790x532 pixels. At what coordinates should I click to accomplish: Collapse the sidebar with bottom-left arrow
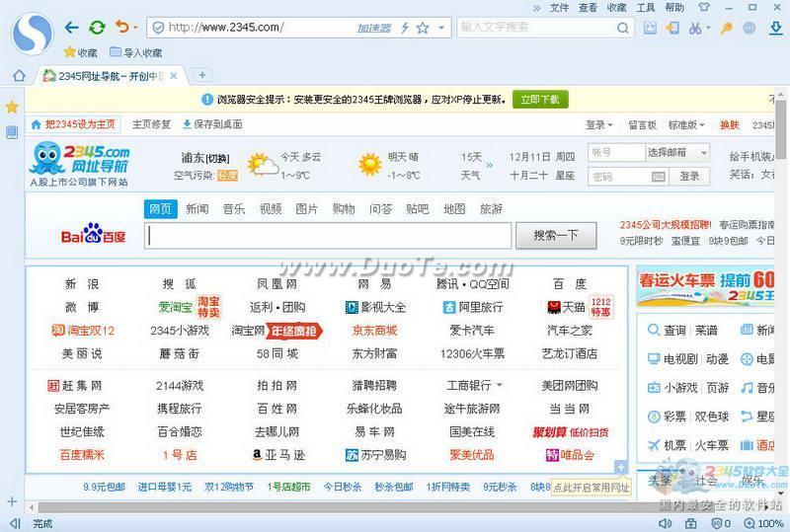tap(14, 523)
